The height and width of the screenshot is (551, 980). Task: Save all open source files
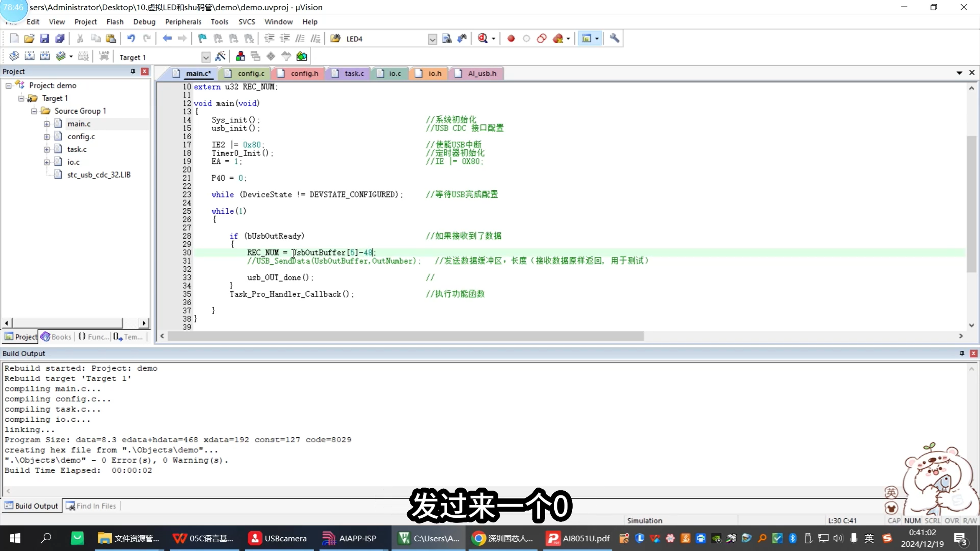click(60, 38)
